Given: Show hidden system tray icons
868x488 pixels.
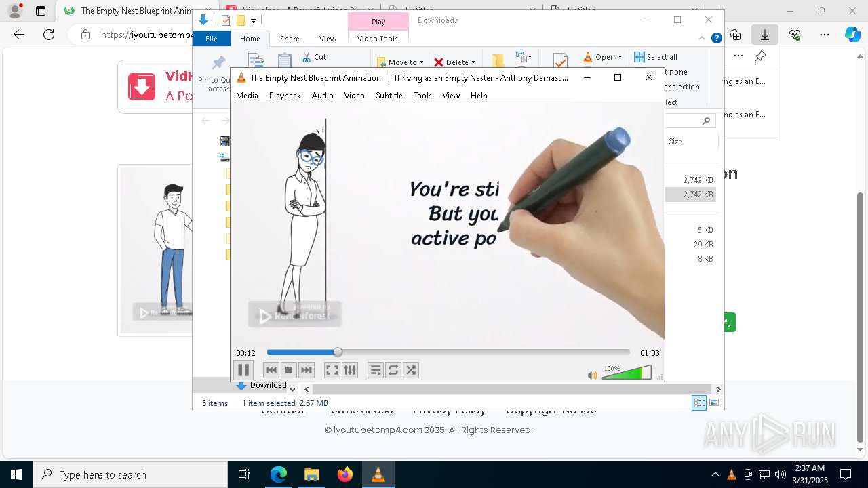Looking at the screenshot, I should (x=715, y=474).
